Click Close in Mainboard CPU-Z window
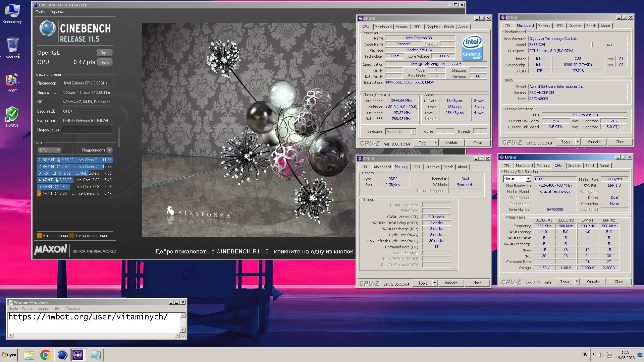The height and width of the screenshot is (362, 644). [620, 142]
